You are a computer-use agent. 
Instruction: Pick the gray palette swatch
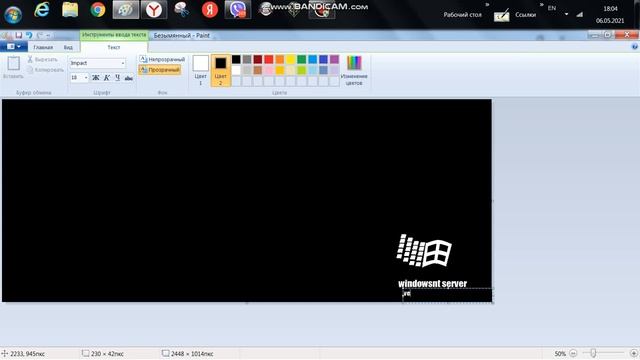click(x=247, y=60)
